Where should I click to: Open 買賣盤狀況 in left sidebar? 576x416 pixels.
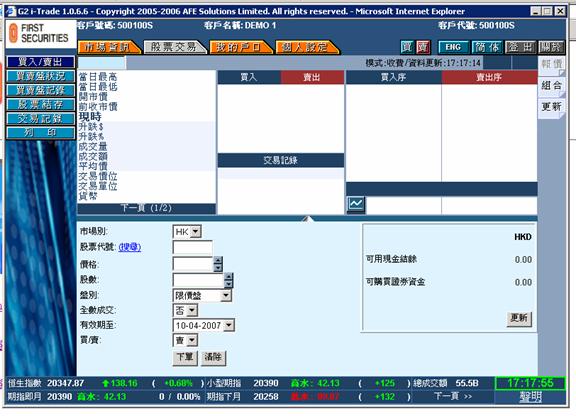coord(40,76)
